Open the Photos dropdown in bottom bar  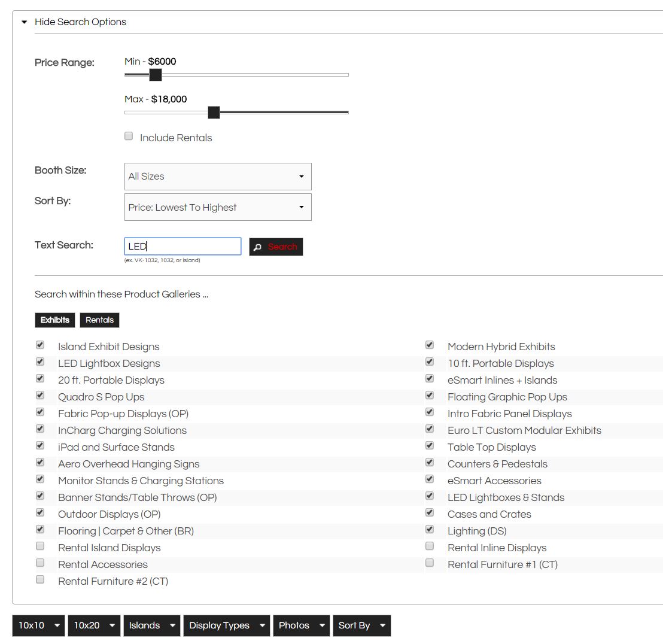tap(300, 625)
